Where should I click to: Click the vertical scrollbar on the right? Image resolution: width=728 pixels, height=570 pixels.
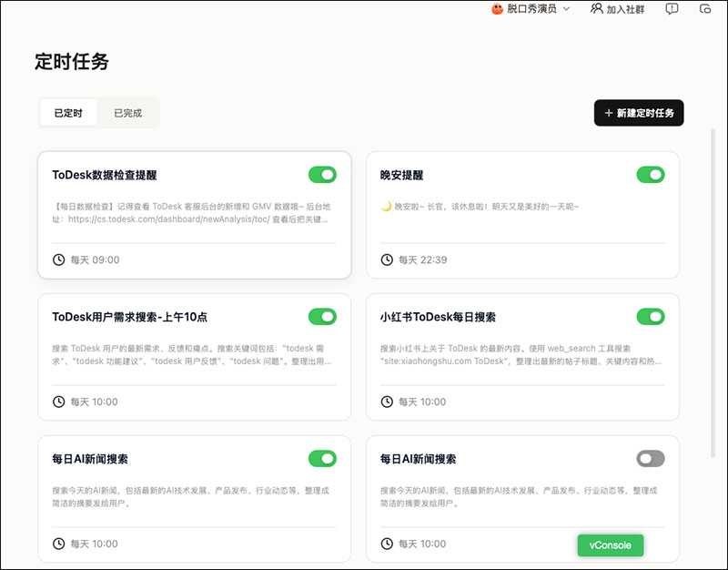coord(713,292)
